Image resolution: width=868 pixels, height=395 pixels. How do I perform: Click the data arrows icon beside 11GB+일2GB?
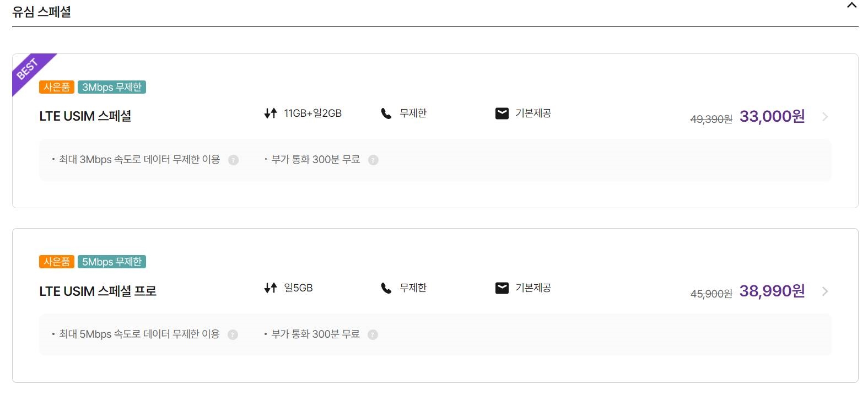(269, 113)
